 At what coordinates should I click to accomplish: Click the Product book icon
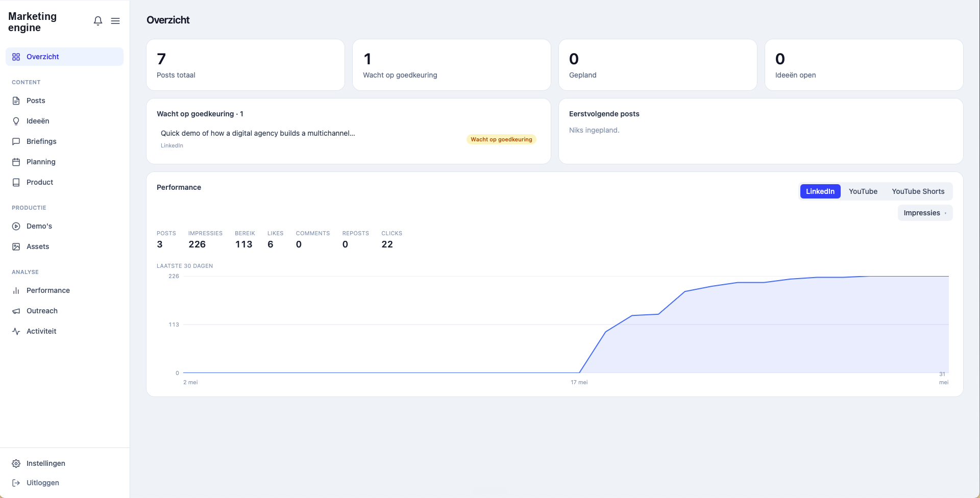pyautogui.click(x=16, y=182)
